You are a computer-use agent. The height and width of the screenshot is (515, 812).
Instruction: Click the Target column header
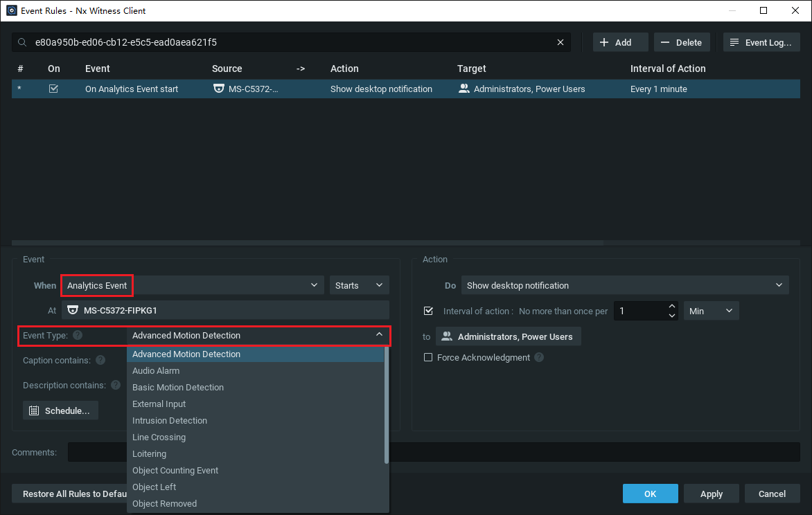pos(471,69)
